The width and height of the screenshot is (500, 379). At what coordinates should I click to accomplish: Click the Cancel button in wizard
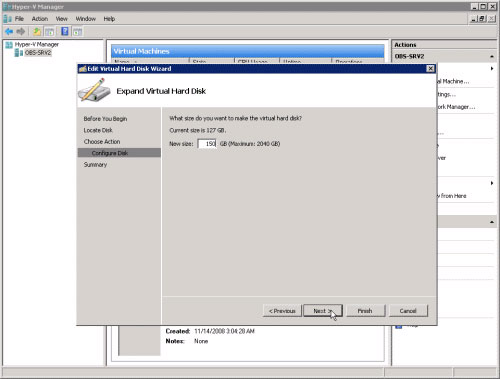tap(408, 311)
